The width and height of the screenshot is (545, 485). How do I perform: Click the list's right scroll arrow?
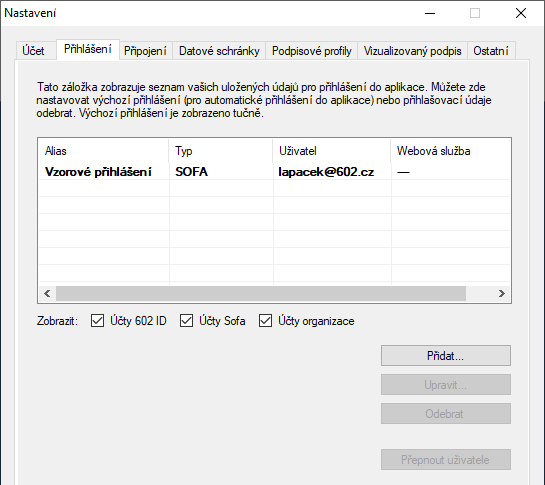click(x=502, y=294)
